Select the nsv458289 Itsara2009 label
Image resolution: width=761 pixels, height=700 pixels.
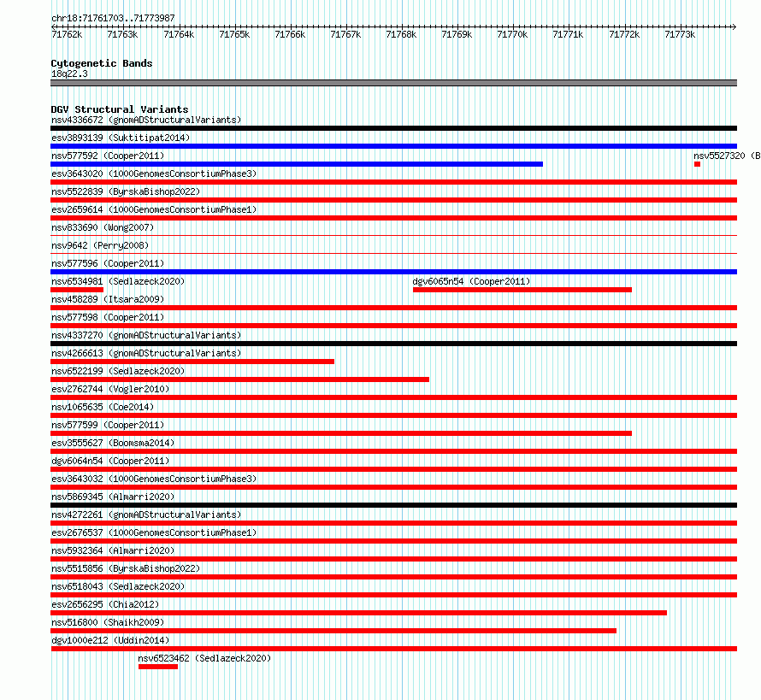pos(108,299)
